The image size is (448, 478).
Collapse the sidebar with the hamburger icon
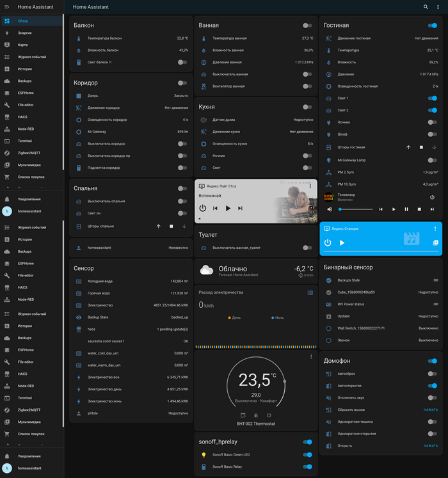(7, 6)
